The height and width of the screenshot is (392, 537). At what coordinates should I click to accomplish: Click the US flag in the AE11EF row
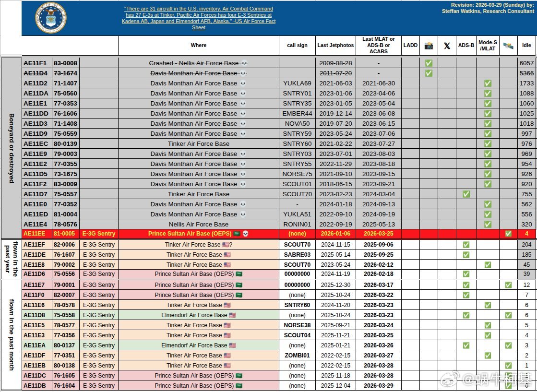226,245
